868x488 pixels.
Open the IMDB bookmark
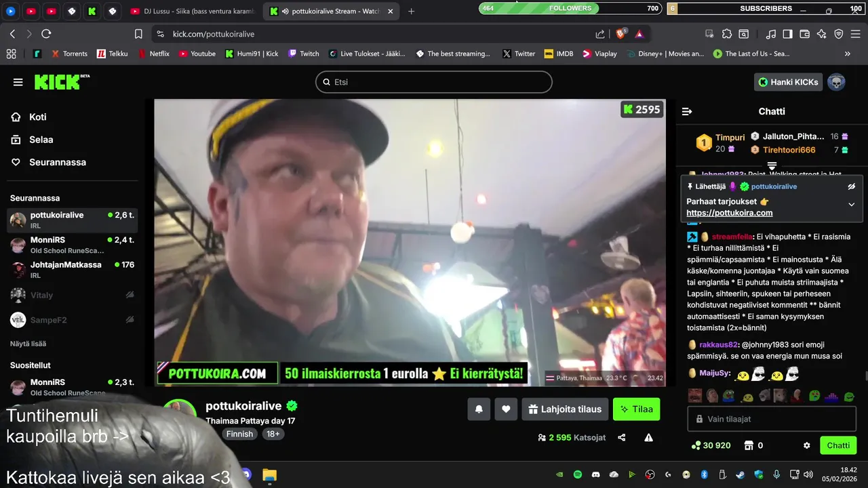pyautogui.click(x=558, y=54)
